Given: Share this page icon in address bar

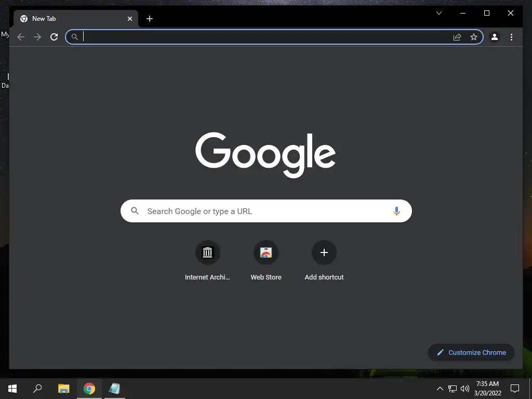Looking at the screenshot, I should (x=457, y=37).
